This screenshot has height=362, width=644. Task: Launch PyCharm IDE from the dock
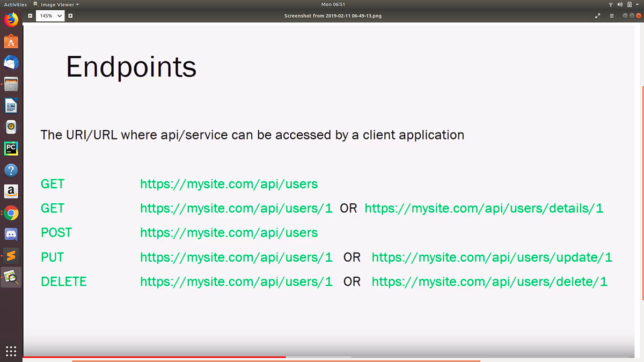pos(11,149)
